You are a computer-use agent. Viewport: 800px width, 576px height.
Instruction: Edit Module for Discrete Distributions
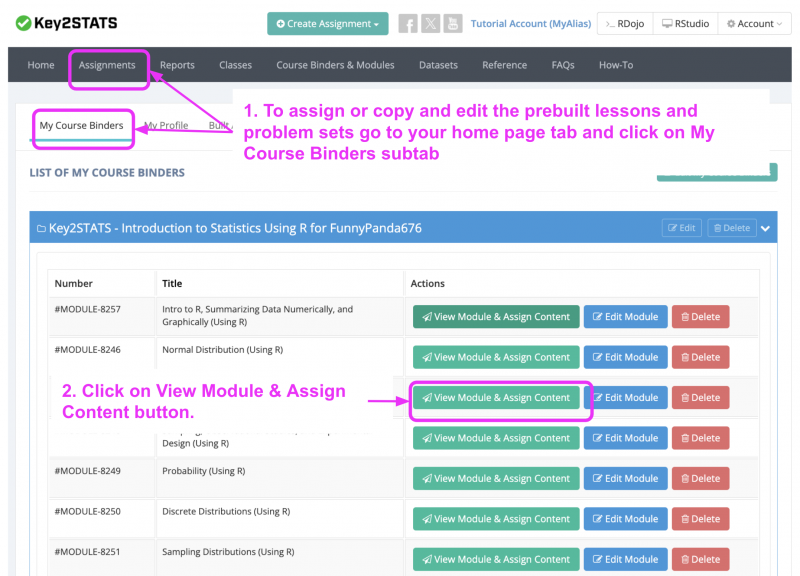(x=626, y=519)
